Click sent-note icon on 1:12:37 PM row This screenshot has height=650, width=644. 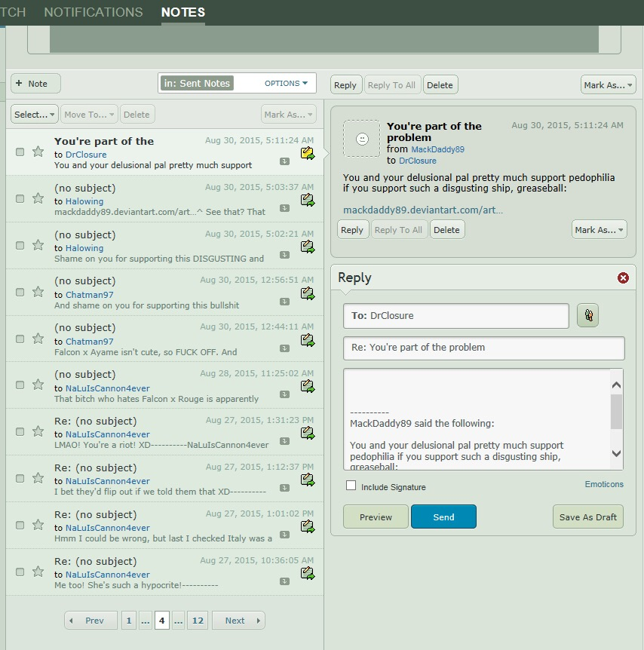pyautogui.click(x=307, y=480)
